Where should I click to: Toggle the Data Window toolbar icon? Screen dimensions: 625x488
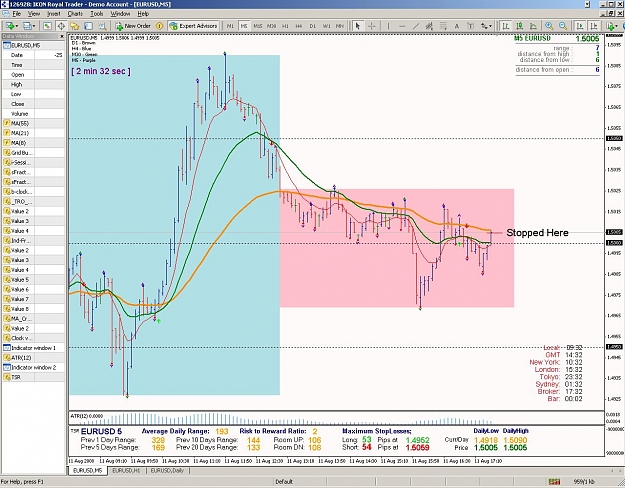pyautogui.click(x=61, y=26)
